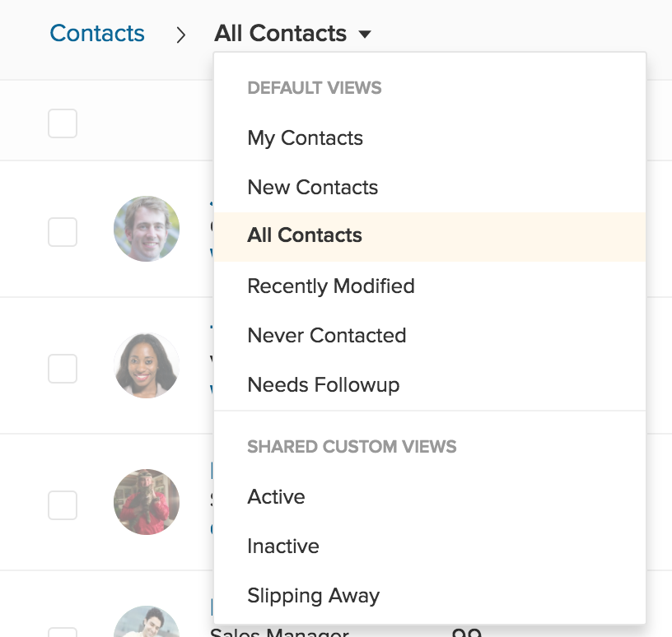
Task: Toggle the select-all contacts checkbox
Action: pos(63,123)
